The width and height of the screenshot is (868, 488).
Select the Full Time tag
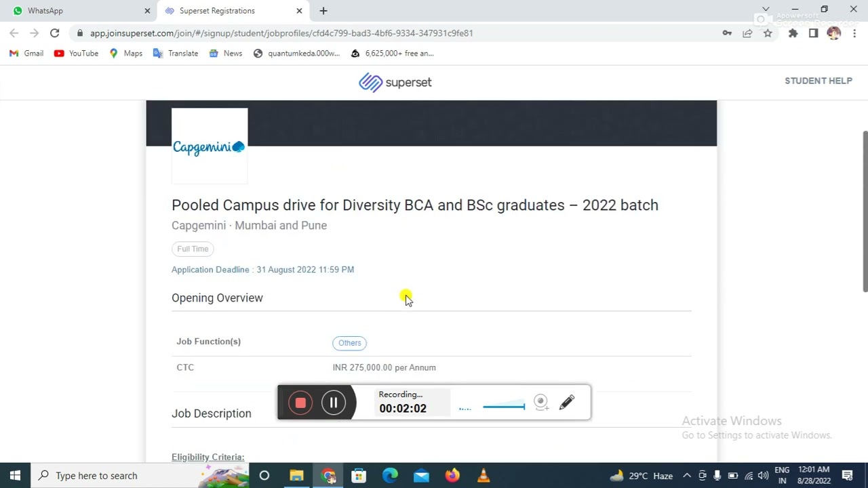[x=193, y=249]
